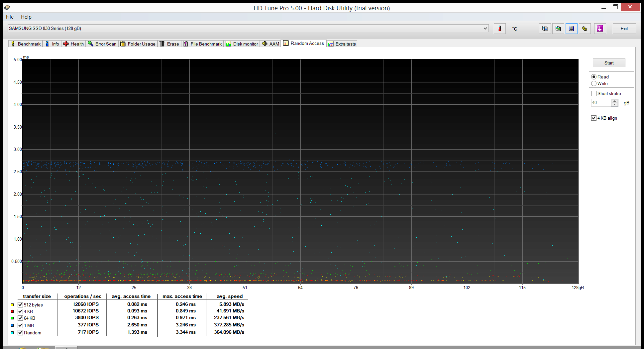Click the '3.344 ms' max access value
Viewport: 644px width, 349px height.
pos(186,332)
